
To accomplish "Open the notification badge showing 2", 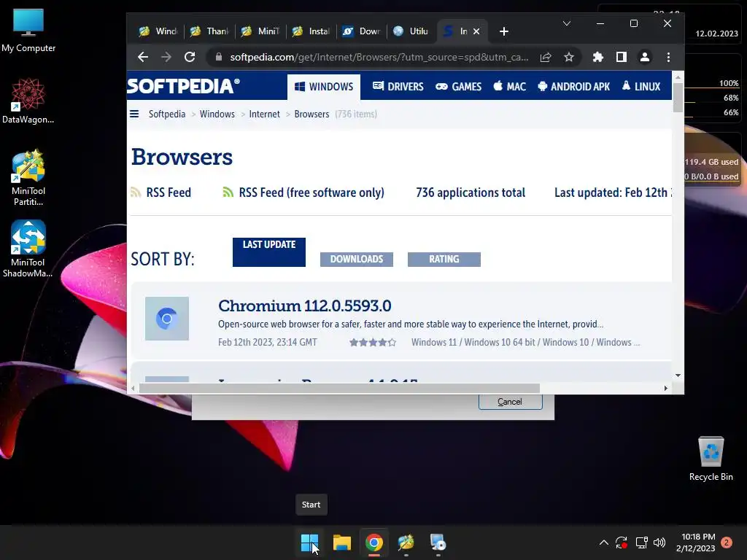I will [727, 542].
